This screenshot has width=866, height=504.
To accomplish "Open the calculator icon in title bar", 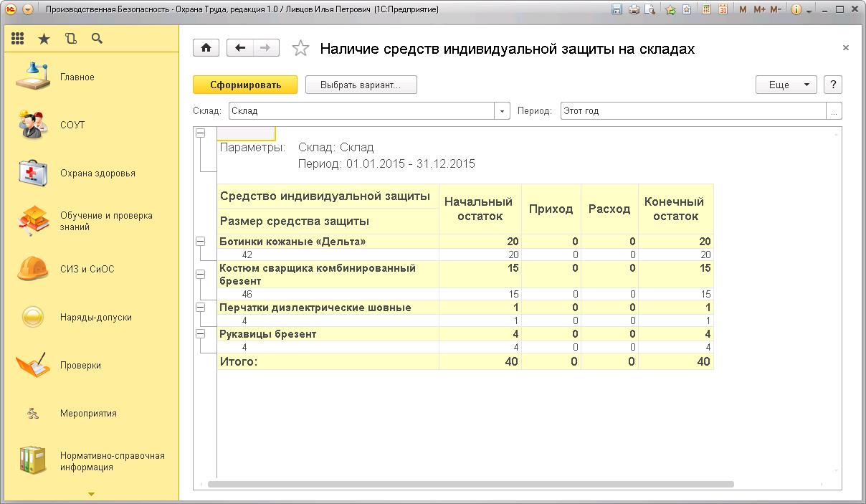I will pos(706,10).
